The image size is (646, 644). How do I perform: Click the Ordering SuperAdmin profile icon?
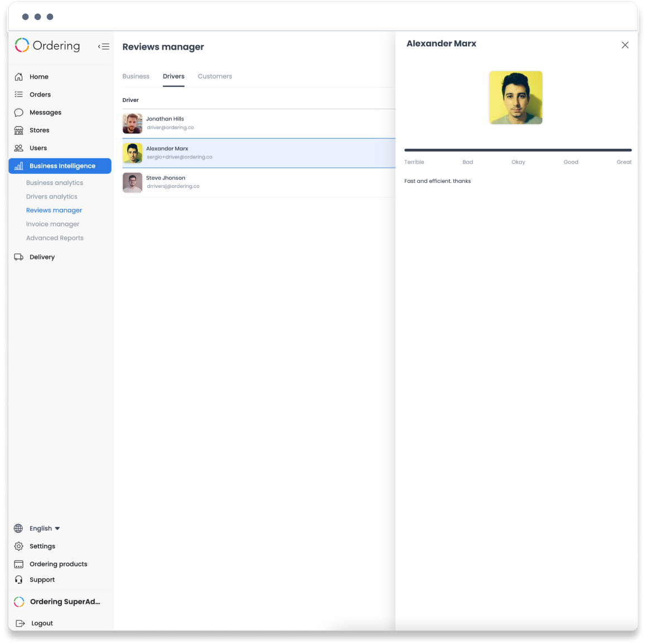coord(19,602)
